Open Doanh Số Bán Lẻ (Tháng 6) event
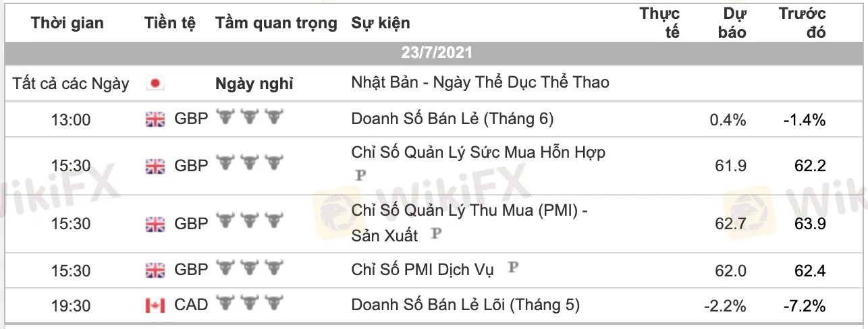The image size is (868, 329). pos(452,119)
